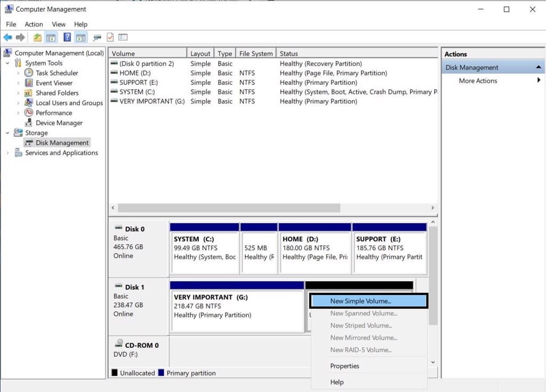Expand the Event Viewer node

pyautogui.click(x=18, y=83)
